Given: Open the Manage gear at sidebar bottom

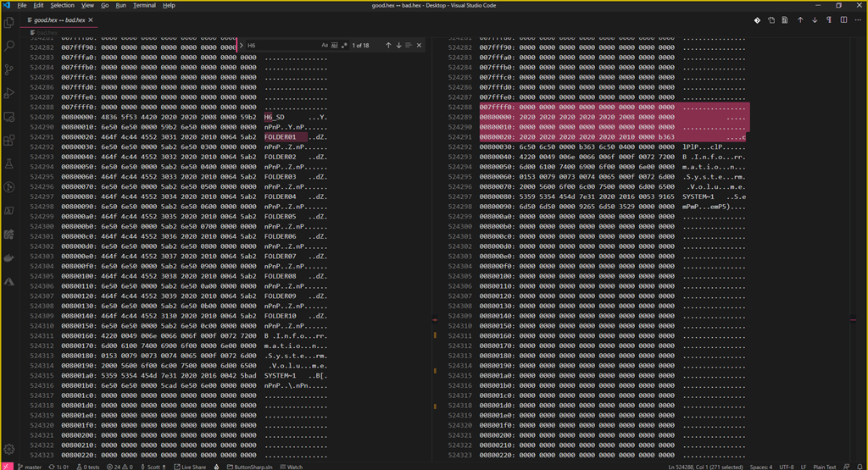Looking at the screenshot, I should [9, 450].
